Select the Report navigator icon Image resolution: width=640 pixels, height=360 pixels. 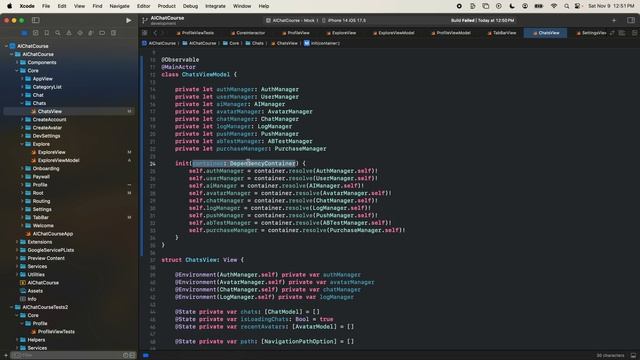pos(113,33)
